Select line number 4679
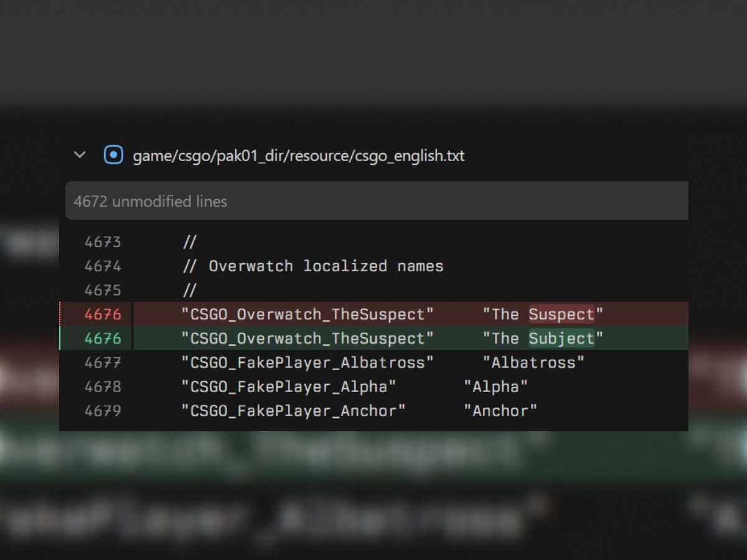Viewport: 747px width, 560px height. point(103,411)
